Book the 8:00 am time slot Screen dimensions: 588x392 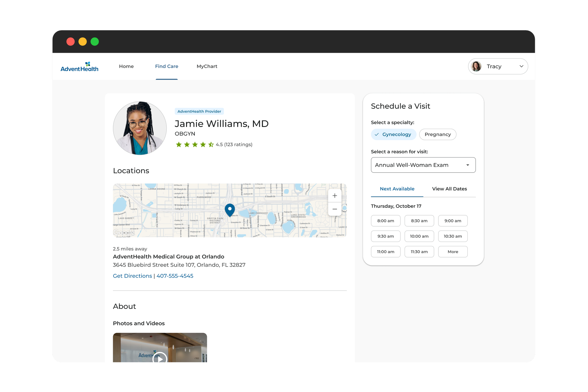385,221
